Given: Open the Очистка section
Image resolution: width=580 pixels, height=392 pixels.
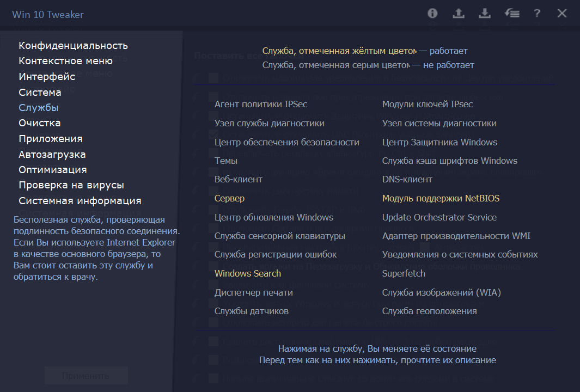Looking at the screenshot, I should tap(40, 123).
